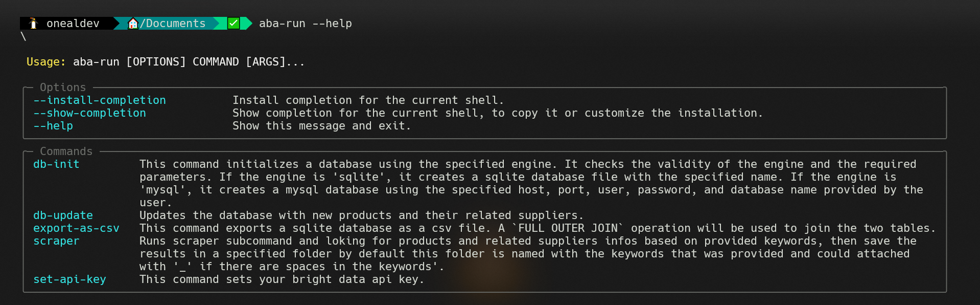The width and height of the screenshot is (980, 305).
Task: Click the --help option in the Options panel
Action: pyautogui.click(x=53, y=126)
